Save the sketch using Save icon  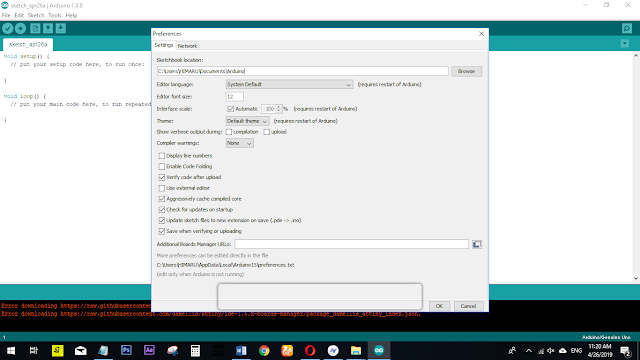[x=60, y=28]
